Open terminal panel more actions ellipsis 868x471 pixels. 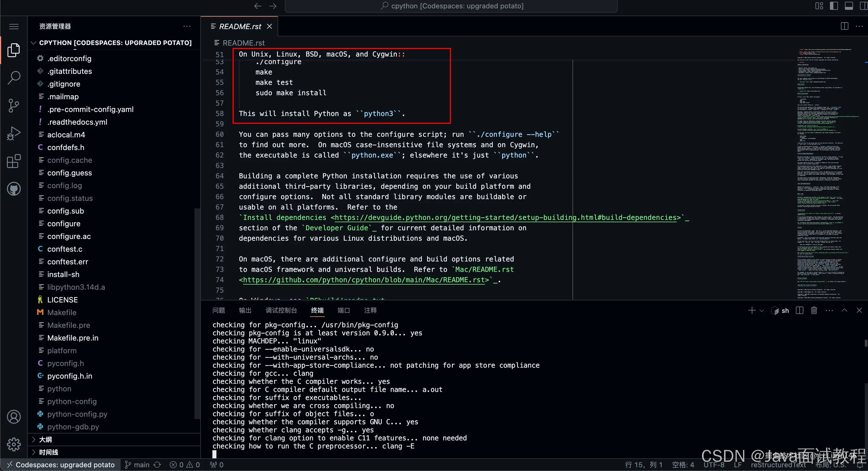pyautogui.click(x=829, y=310)
